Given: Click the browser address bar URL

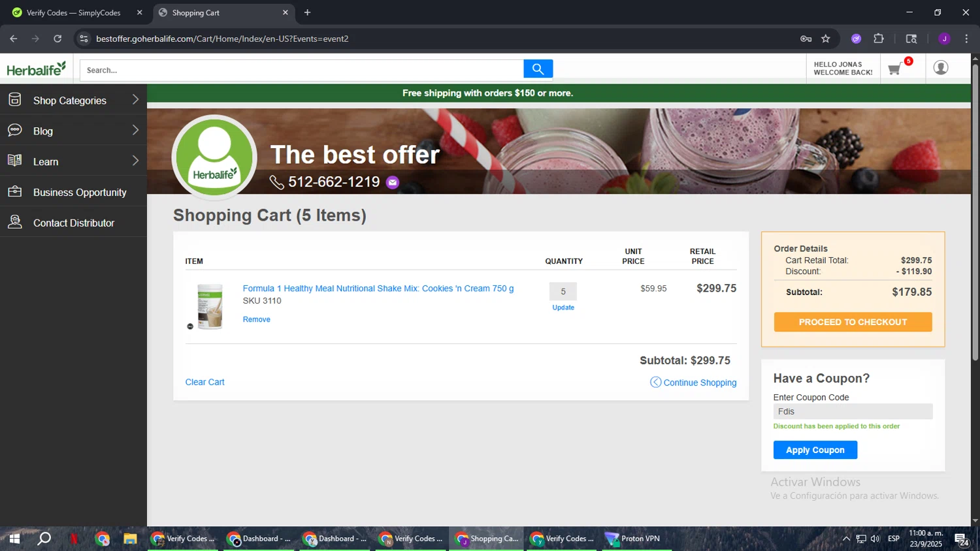Looking at the screenshot, I should 222,39.
